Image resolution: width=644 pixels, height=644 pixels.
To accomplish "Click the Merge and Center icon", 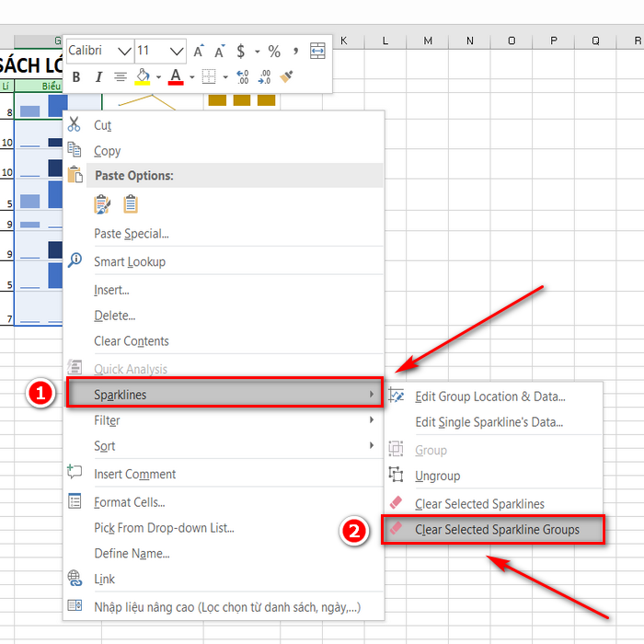I will point(317,51).
